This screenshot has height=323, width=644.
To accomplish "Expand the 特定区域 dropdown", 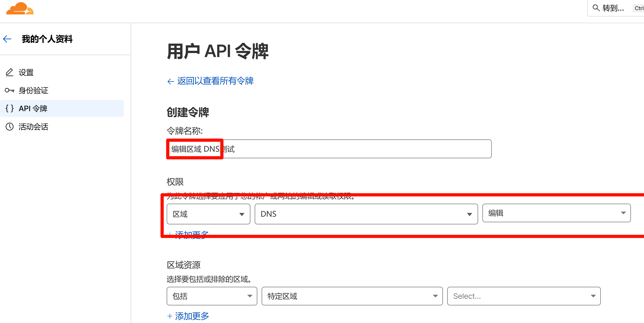I will coord(352,296).
